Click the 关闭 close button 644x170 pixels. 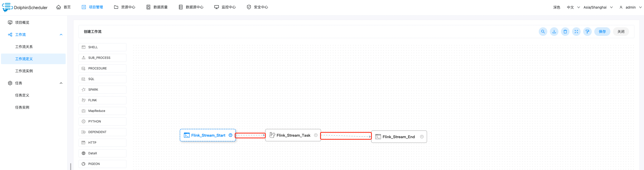621,32
